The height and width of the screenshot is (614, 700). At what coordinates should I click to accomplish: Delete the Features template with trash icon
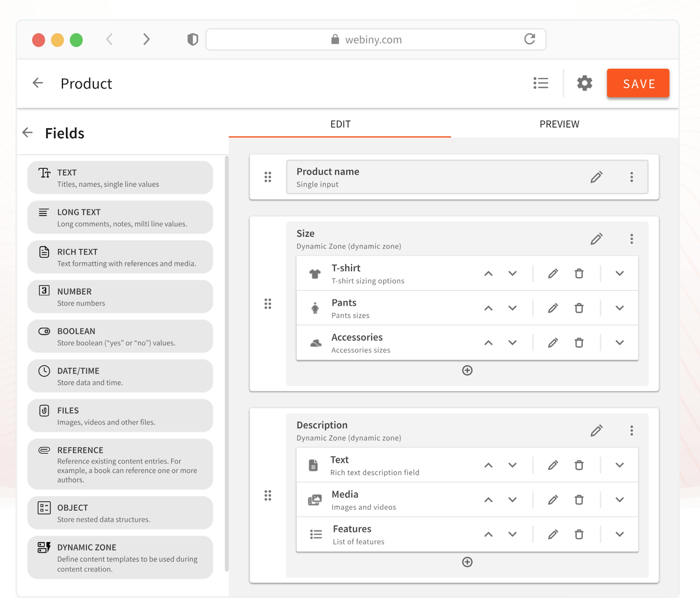[x=579, y=535]
